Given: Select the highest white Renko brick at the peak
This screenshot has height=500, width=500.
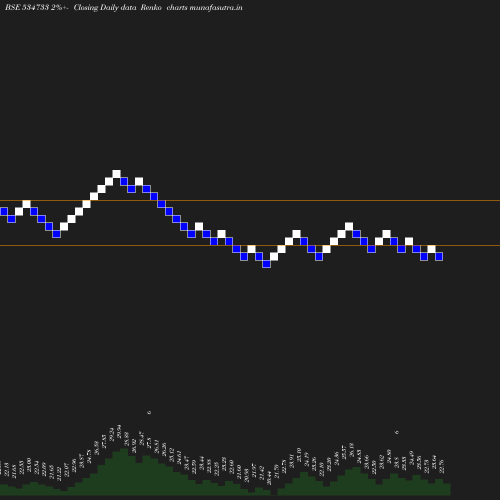Looking at the screenshot, I should pos(116,174).
